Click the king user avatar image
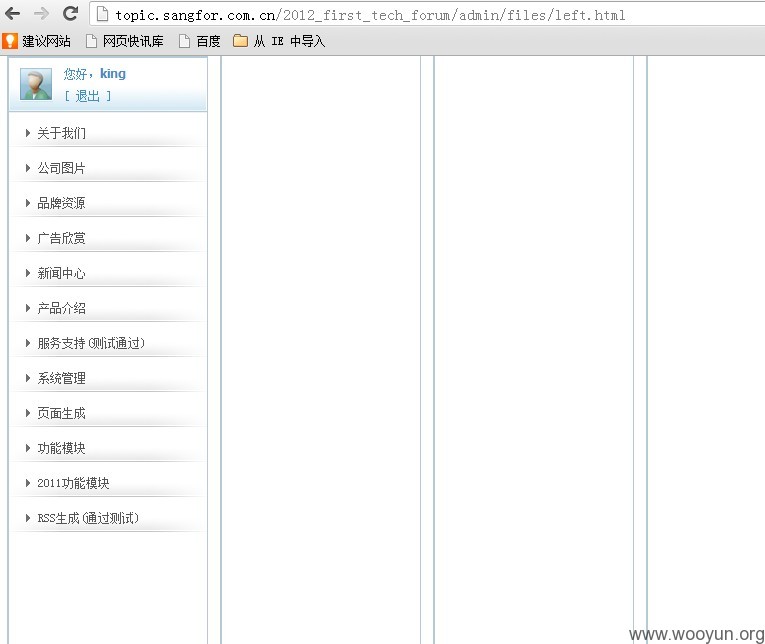 36,84
